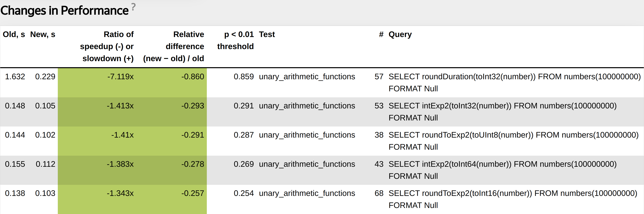
Task: Click the green -0.293 relative difference cell
Action: 193,106
